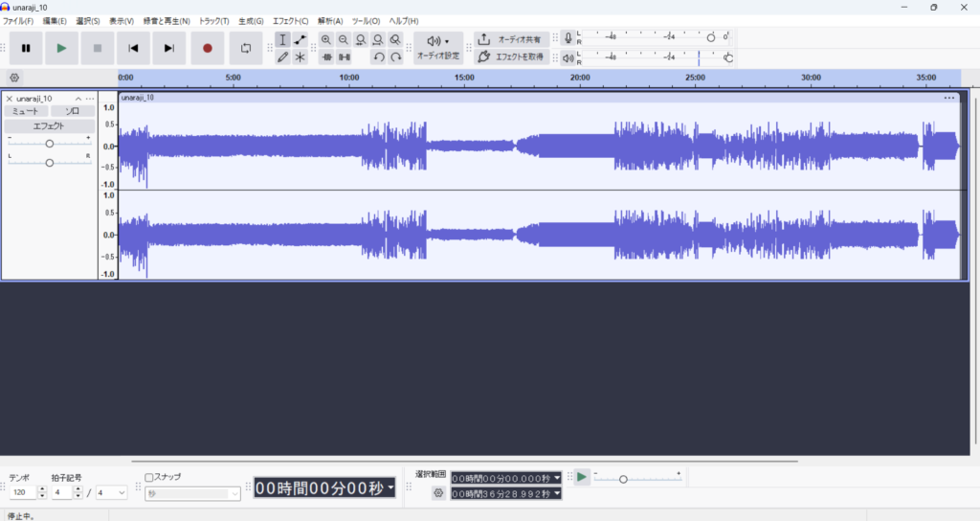Click the Undo arrow icon
The image size is (980, 521).
click(x=378, y=57)
